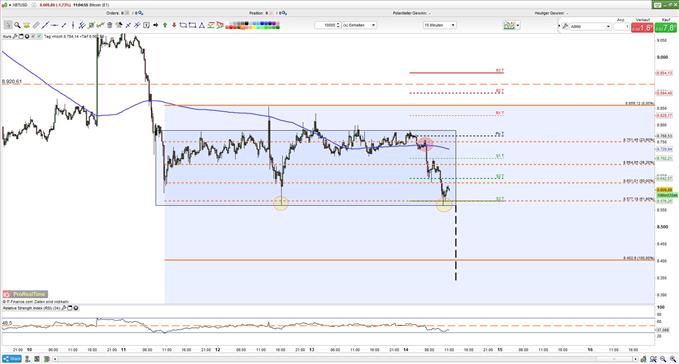Click the ProRealTime logo badge
This screenshot has width=679, height=364.
pos(25,294)
